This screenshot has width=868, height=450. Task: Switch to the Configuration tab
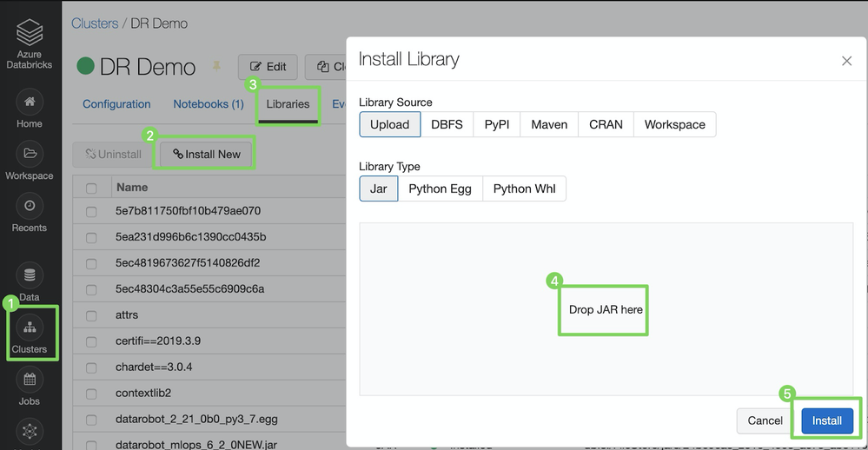click(x=116, y=104)
